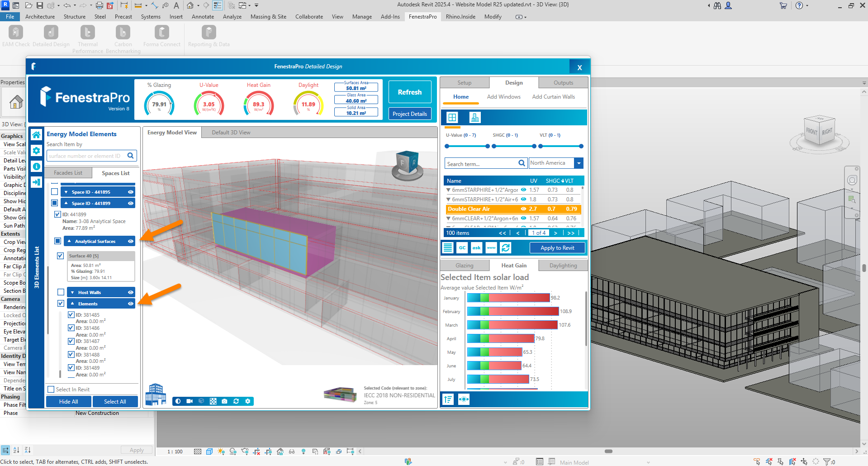Uncheck the ID: 381485 element checkbox
Image resolution: width=868 pixels, height=466 pixels.
[71, 314]
